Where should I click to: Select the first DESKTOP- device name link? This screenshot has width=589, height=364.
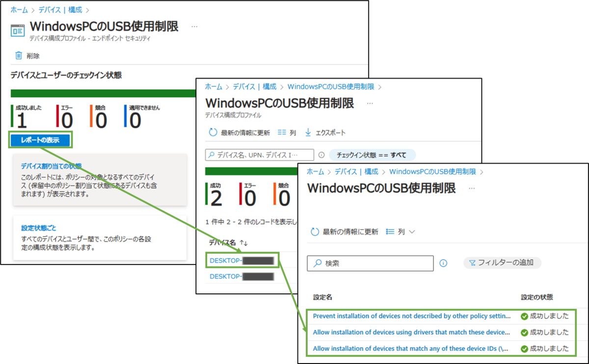click(226, 261)
